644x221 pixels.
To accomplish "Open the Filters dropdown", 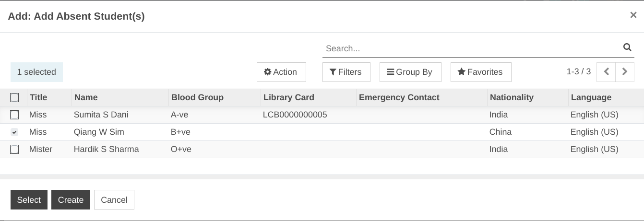I will pos(346,72).
